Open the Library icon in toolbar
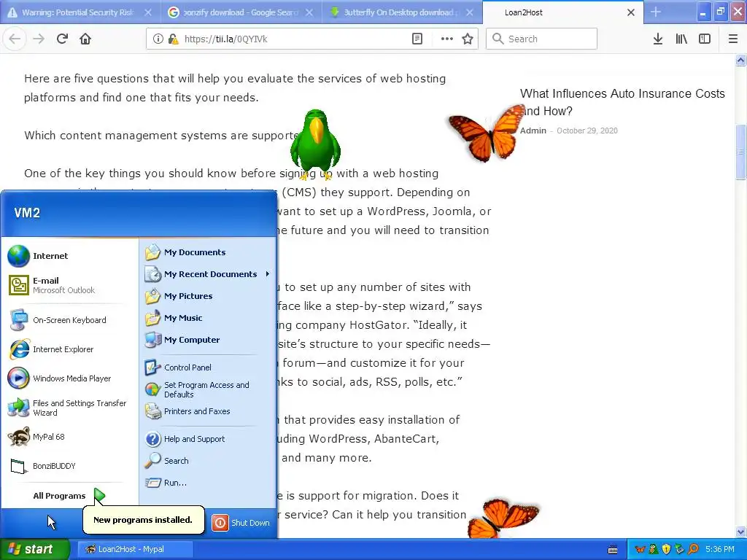This screenshot has height=560, width=747. pyautogui.click(x=681, y=39)
